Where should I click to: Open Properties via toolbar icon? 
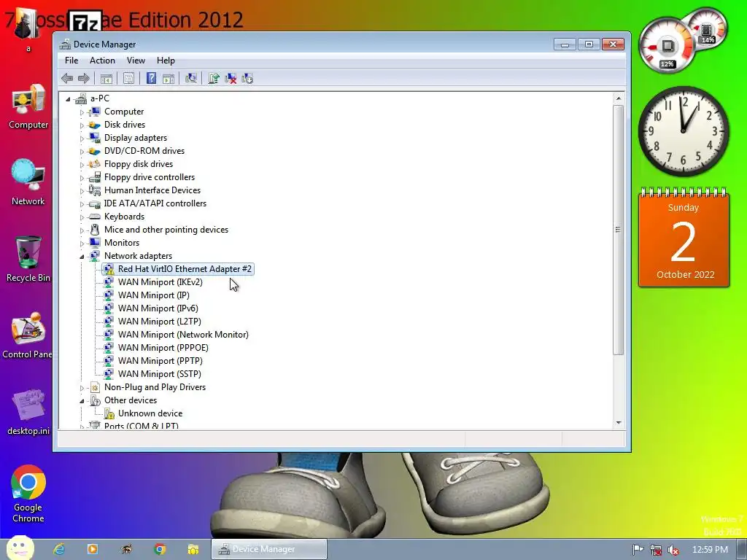tap(128, 78)
